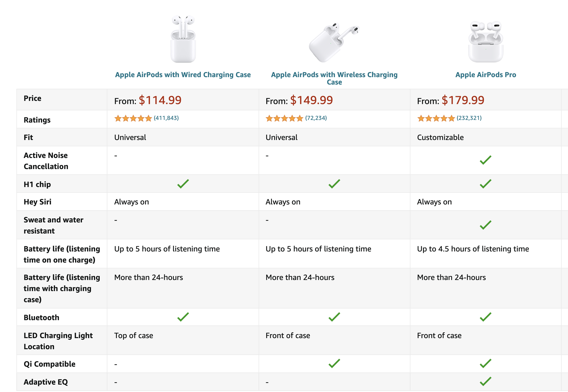Open Apple AirPods with Wired Charging Case link
The image size is (568, 392).
(x=183, y=75)
